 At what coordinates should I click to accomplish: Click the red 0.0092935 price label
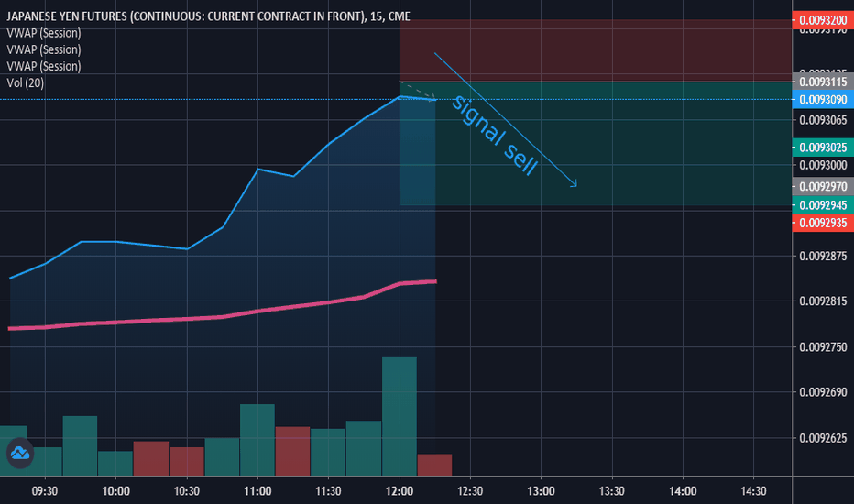pos(823,223)
